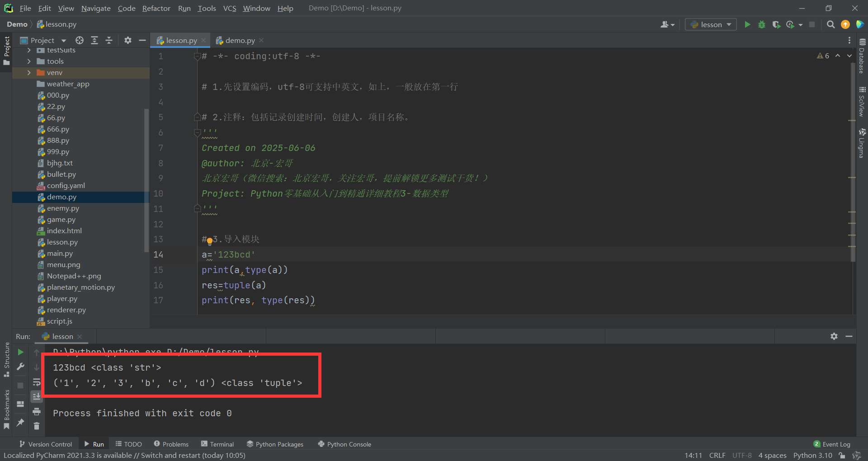Clear console with trash icon

[x=37, y=426]
